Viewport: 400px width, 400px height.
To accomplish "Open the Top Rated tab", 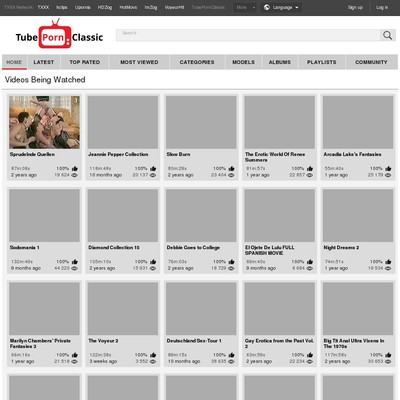I will coord(85,62).
